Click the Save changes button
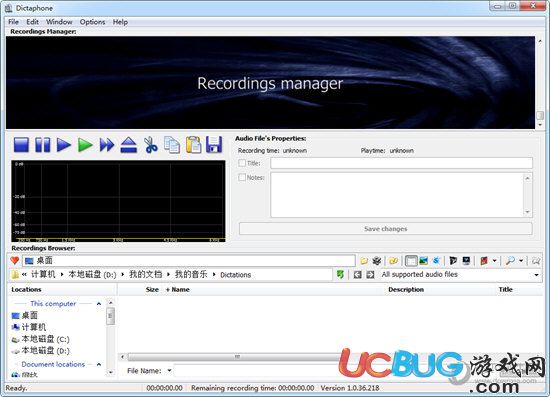550x397 pixels. click(x=385, y=229)
